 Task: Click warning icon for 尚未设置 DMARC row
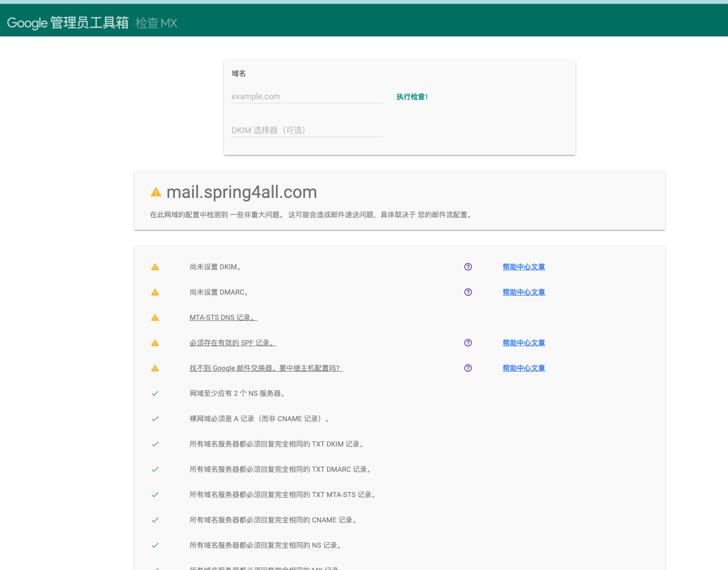(155, 292)
